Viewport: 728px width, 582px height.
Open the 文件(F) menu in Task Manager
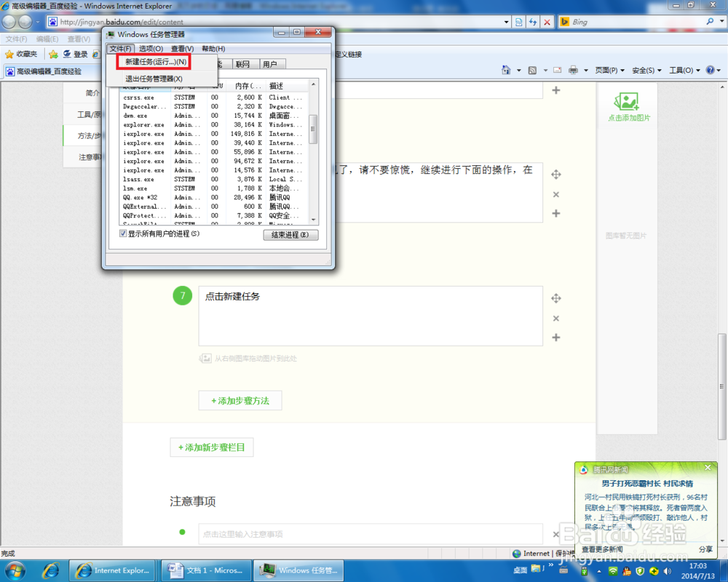(120, 49)
